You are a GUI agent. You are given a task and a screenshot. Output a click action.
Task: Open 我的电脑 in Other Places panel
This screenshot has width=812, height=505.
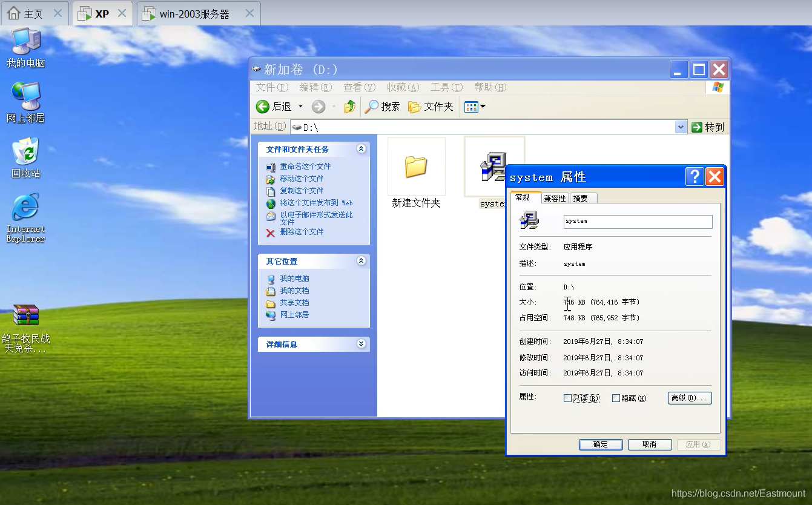(x=294, y=279)
